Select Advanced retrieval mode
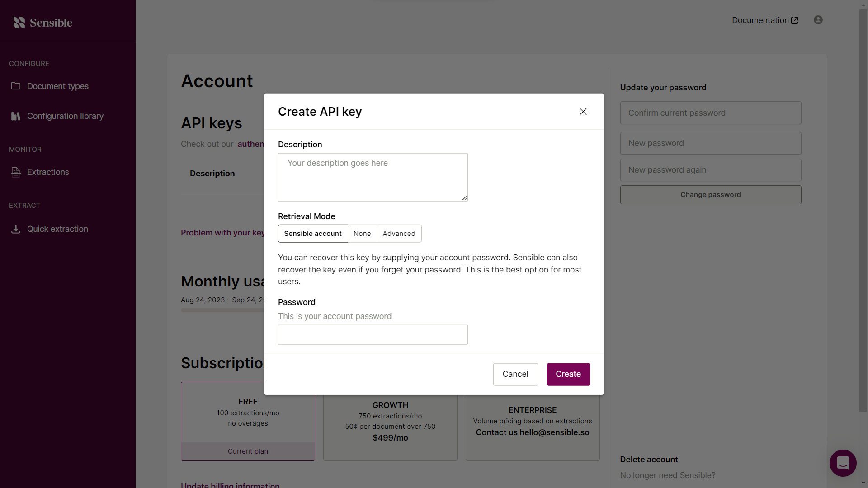 point(399,234)
